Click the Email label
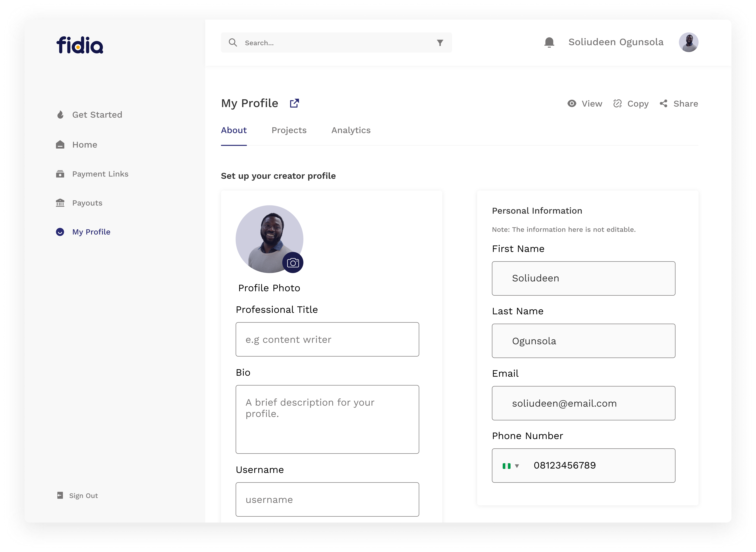The height and width of the screenshot is (552, 756). point(505,374)
